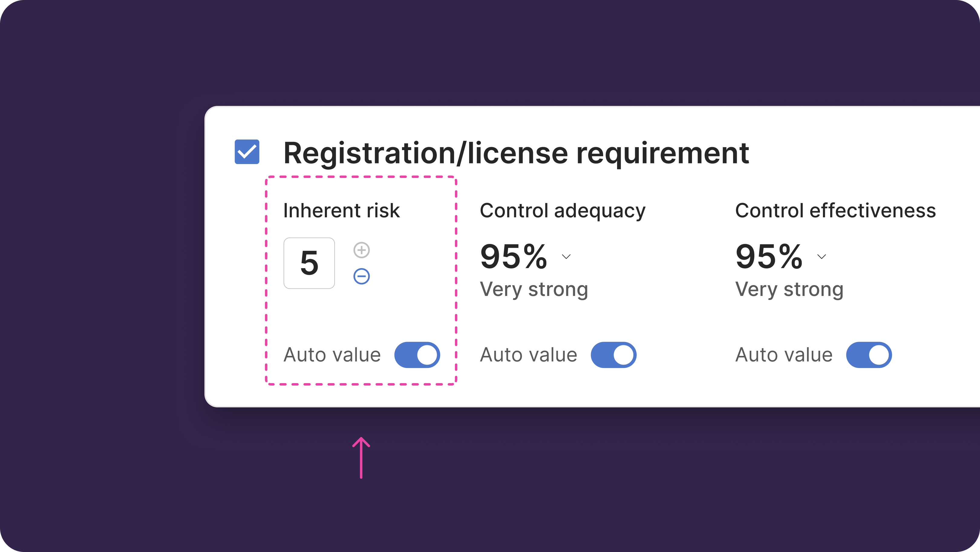Click the Auto value text under Inherent risk
This screenshot has width=980, height=552.
[332, 355]
